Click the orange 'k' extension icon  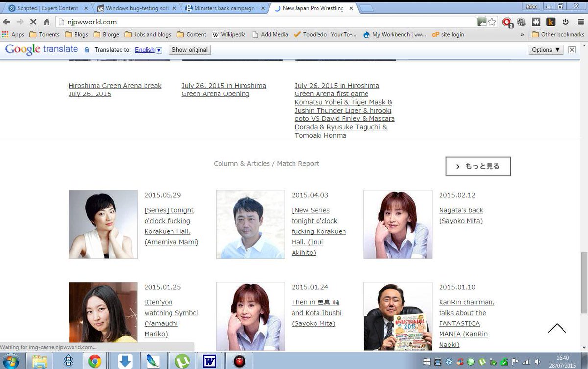tap(551, 22)
